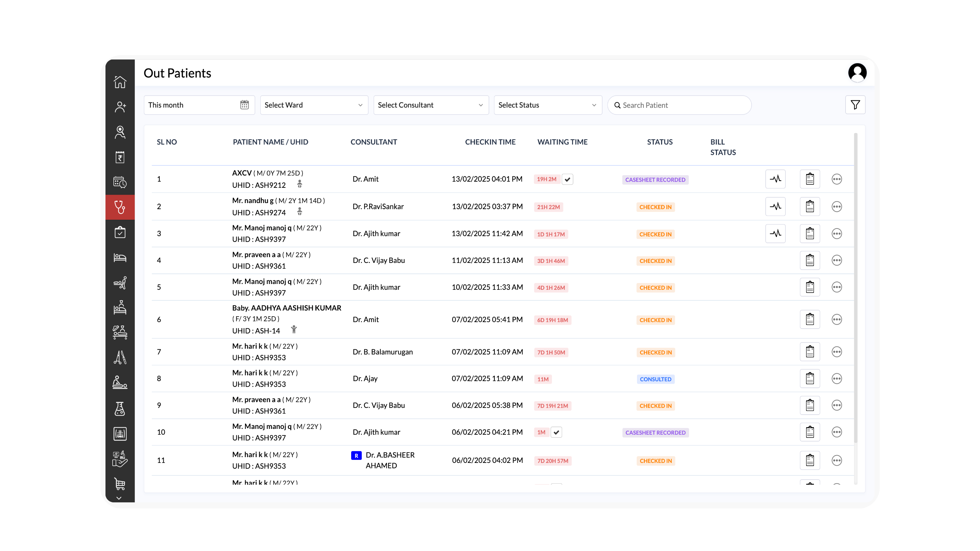This screenshot has height=551, width=980.
Task: Open the Home dashboard icon
Action: tap(120, 81)
